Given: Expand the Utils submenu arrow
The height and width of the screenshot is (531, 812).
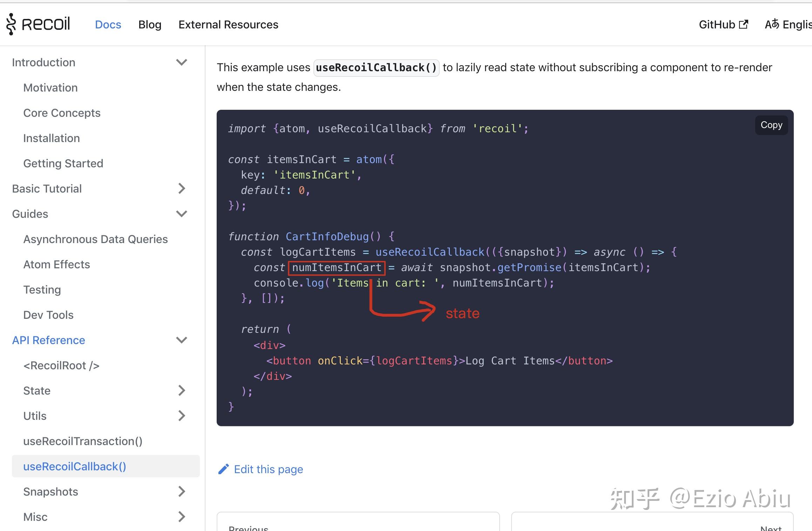Looking at the screenshot, I should click(x=181, y=416).
